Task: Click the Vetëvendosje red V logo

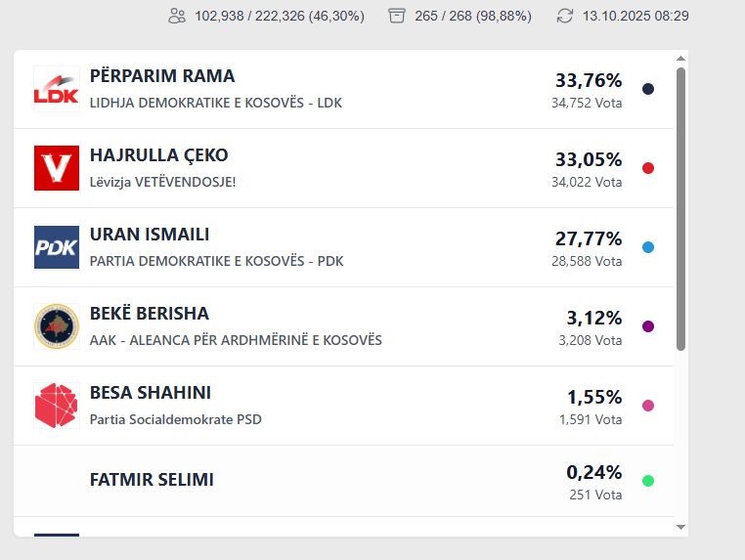Action: click(56, 168)
